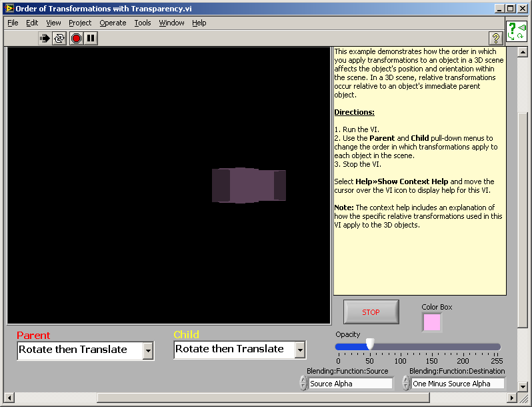Click the Run Continuously toolbar icon
The height and width of the screenshot is (407, 532).
[59, 38]
